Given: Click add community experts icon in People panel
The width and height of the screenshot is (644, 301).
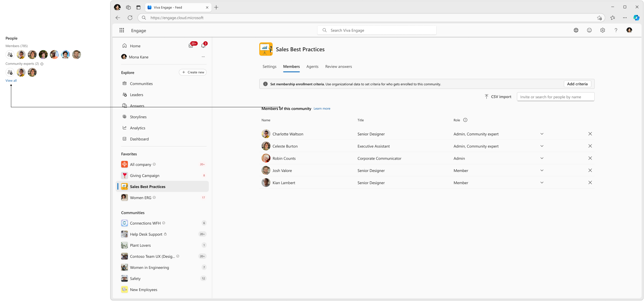Looking at the screenshot, I should 10,72.
